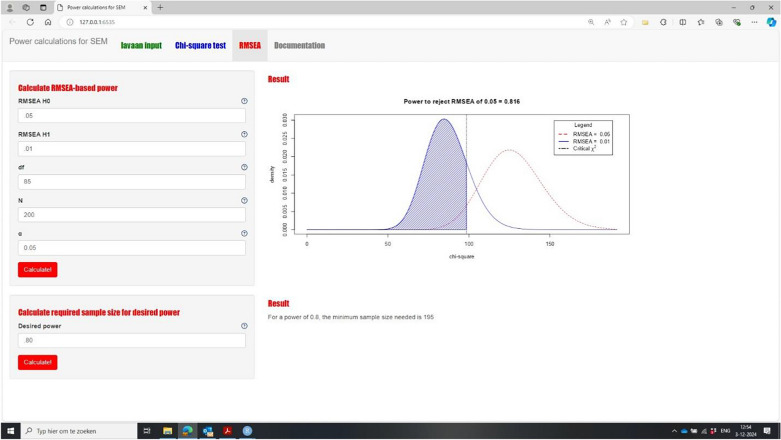Click Calculate! under Desired power
Image resolution: width=781 pixels, height=440 pixels.
coord(37,362)
